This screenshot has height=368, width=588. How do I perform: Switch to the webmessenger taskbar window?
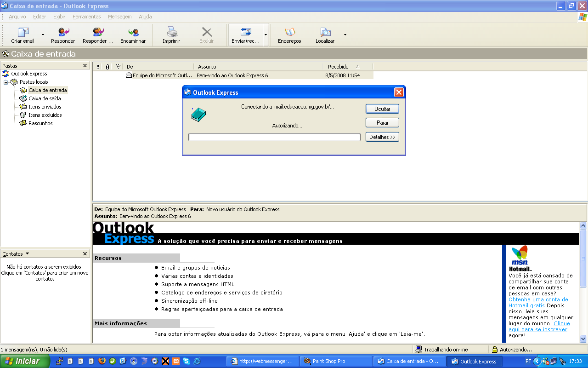click(262, 361)
